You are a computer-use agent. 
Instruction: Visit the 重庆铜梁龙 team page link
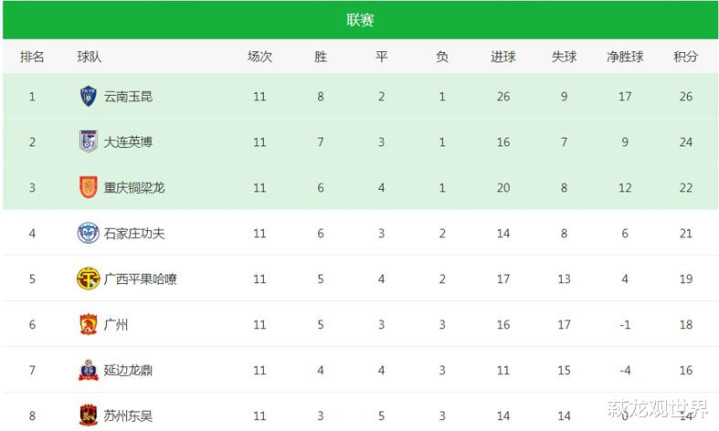tap(134, 188)
